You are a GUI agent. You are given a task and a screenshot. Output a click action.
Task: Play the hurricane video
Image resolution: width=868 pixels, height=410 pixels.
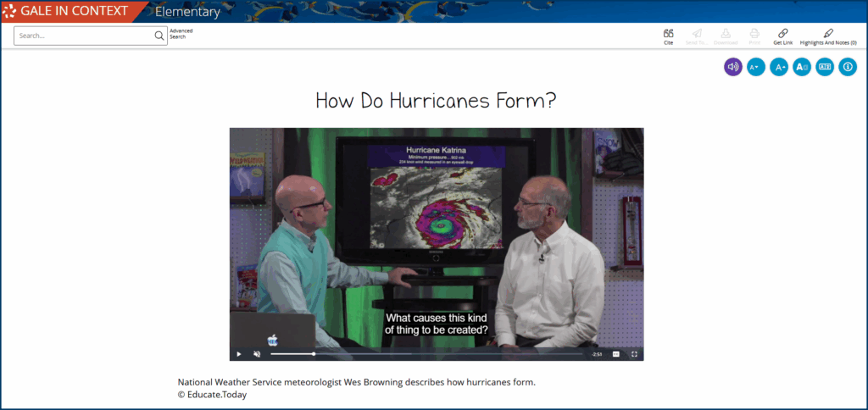[x=239, y=354]
